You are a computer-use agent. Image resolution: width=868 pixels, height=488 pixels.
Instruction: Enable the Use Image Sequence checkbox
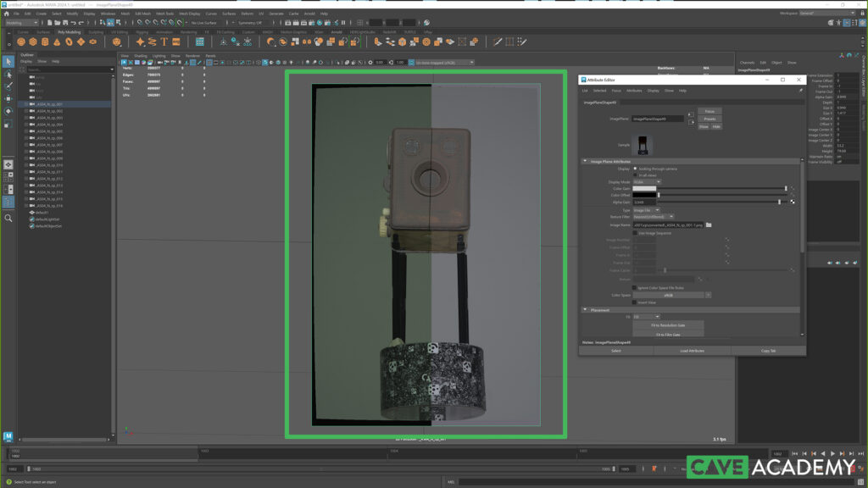[636, 232]
